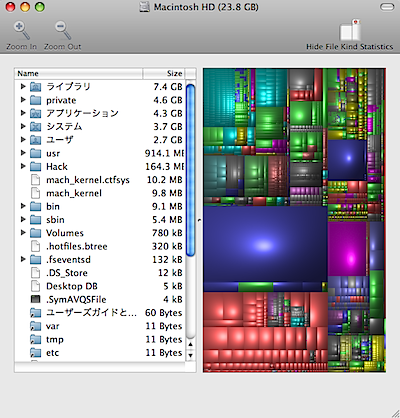
Task: Click the Zoom In magnifier icon
Action: [21, 31]
